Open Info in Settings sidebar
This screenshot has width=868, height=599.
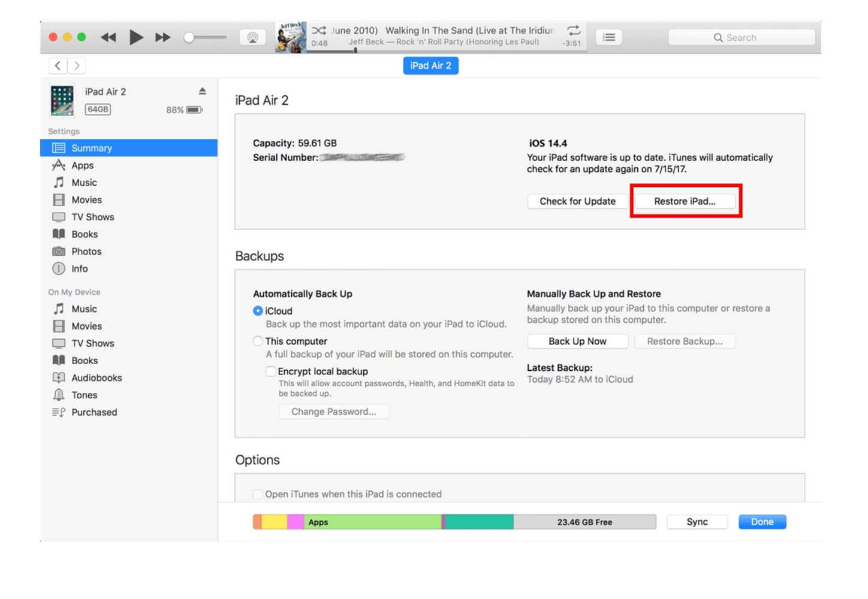129,269
